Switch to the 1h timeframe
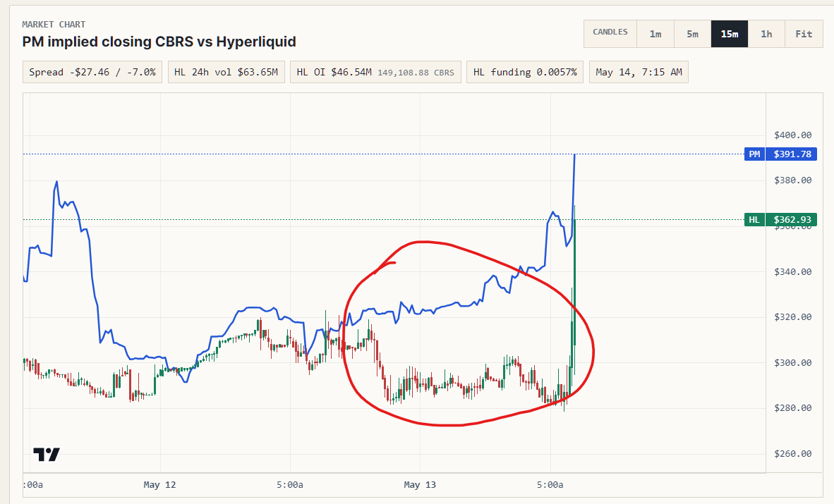The width and height of the screenshot is (834, 504). (x=766, y=34)
